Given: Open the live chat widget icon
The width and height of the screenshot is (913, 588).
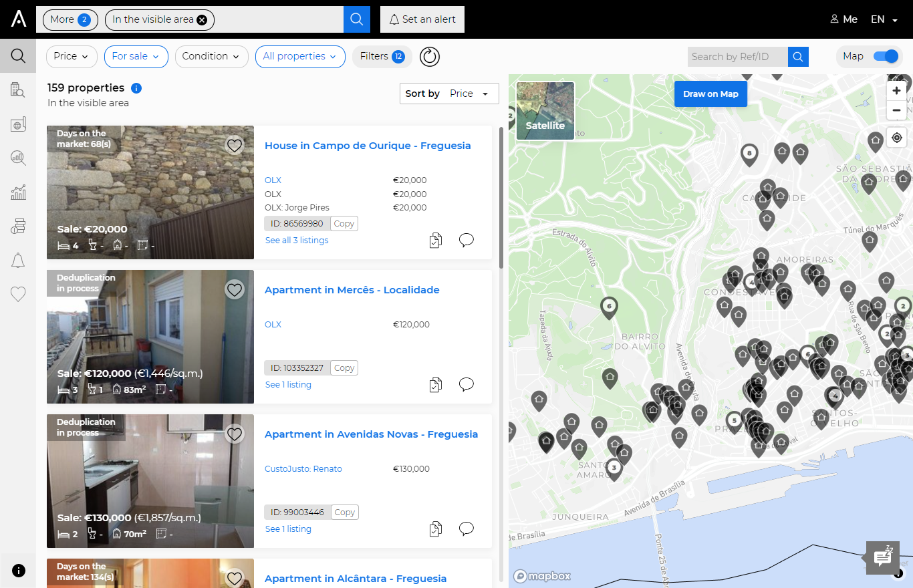Looking at the screenshot, I should (883, 557).
